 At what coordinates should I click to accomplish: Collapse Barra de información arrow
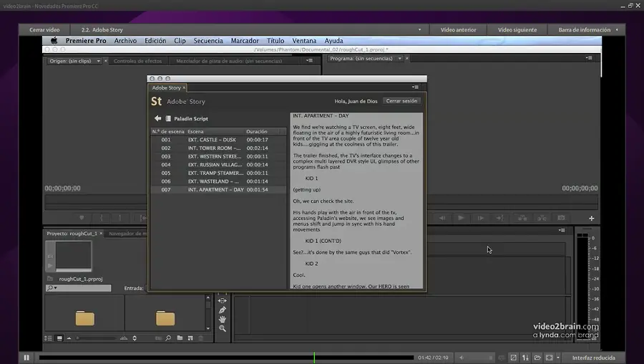[x=617, y=29]
